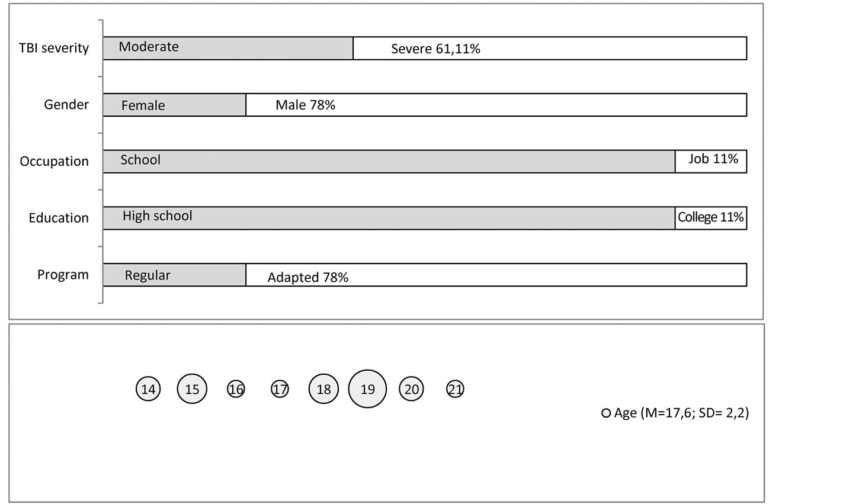Select the Female bar segment
The height and width of the screenshot is (504, 856).
(x=175, y=105)
